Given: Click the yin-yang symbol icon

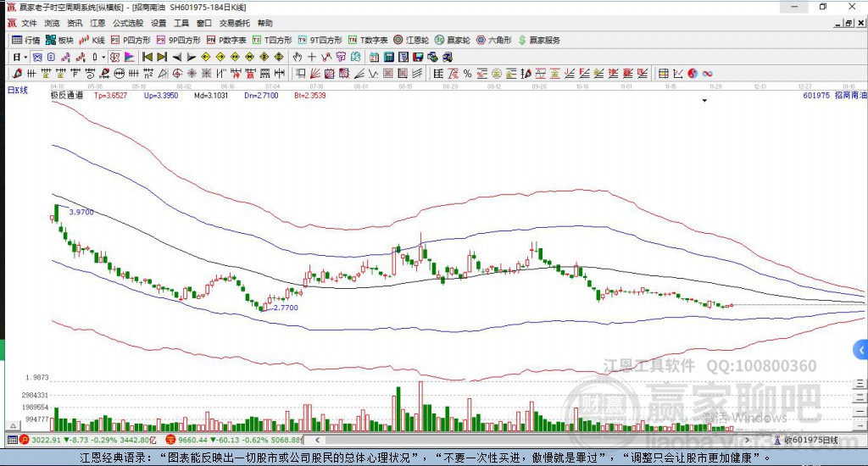Looking at the screenshot, I should point(693,74).
